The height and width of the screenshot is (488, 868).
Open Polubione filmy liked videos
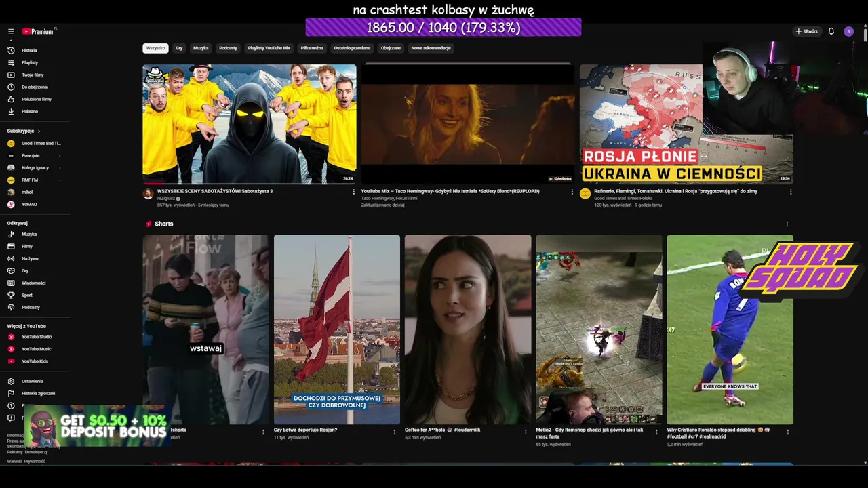pyautogui.click(x=36, y=99)
